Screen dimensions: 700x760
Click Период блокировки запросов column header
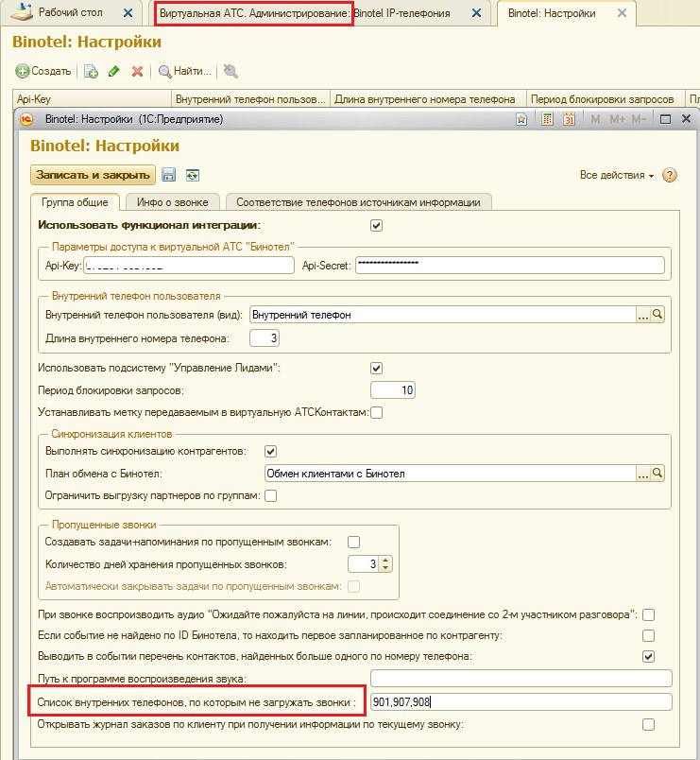606,99
